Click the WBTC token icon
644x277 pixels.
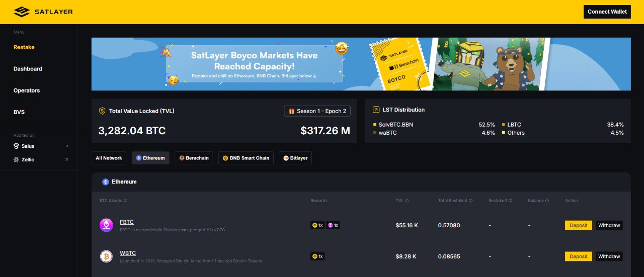(x=106, y=256)
